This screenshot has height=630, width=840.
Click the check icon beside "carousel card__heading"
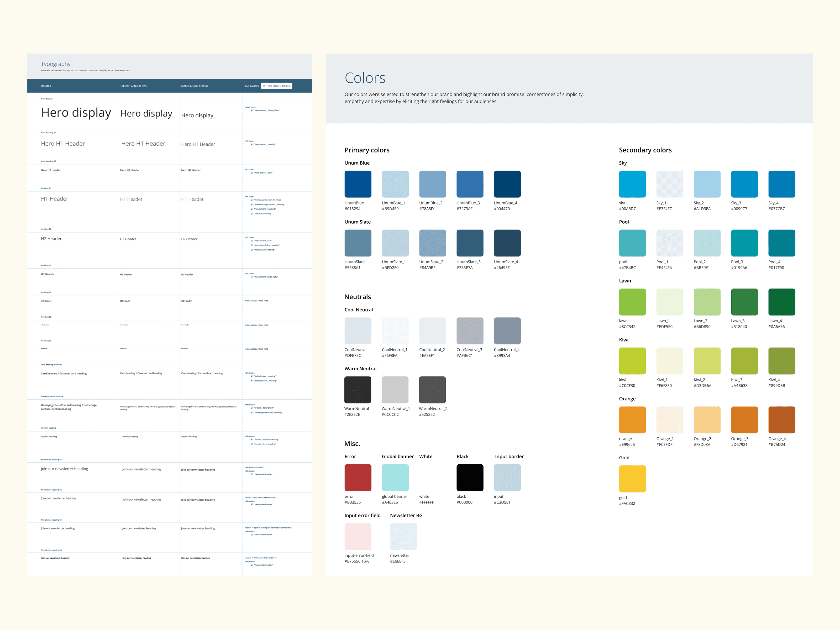tap(252, 381)
